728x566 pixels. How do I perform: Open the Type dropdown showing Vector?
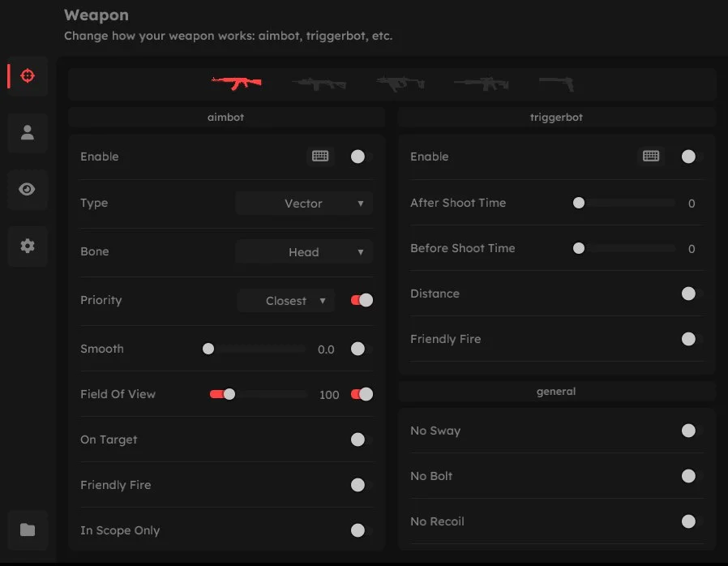(304, 204)
